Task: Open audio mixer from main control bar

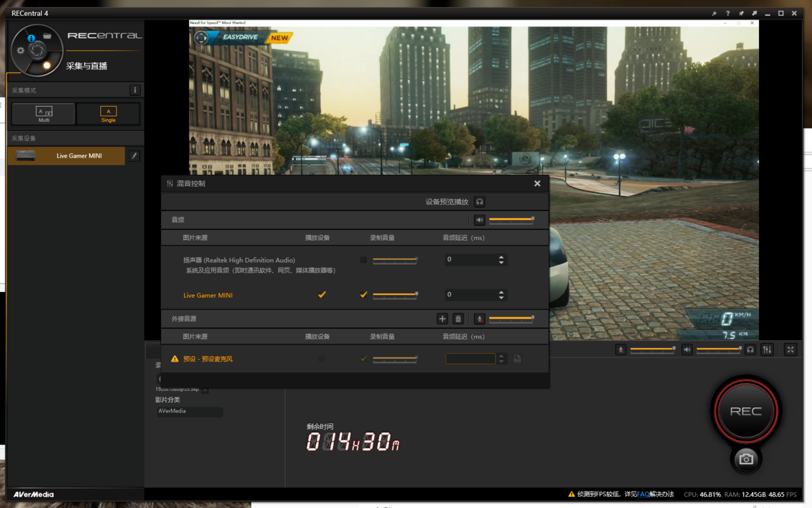Action: (x=767, y=350)
